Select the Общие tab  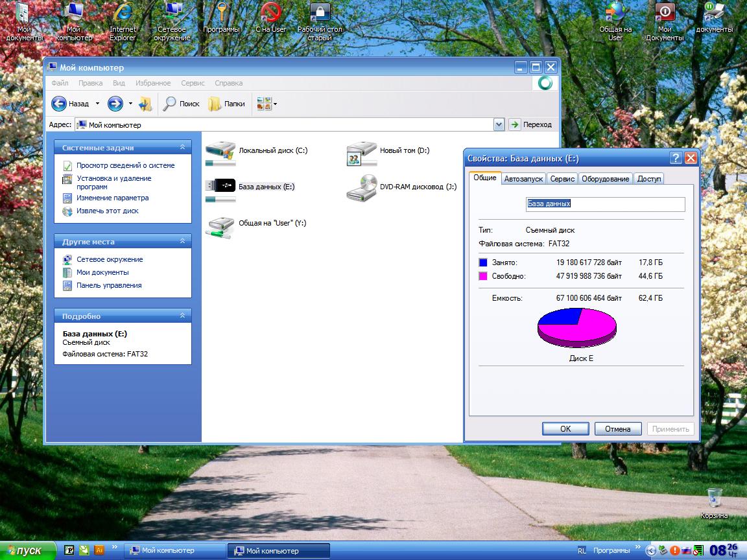(x=485, y=178)
